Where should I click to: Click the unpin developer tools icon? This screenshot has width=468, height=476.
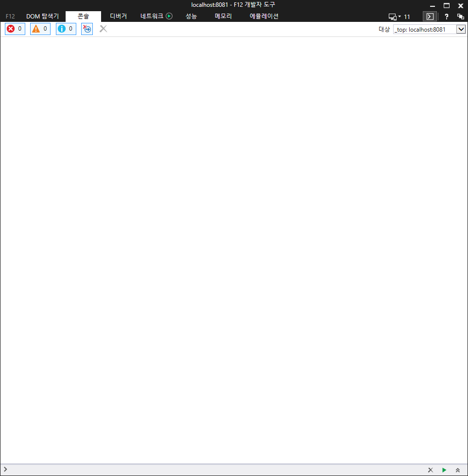[460, 17]
